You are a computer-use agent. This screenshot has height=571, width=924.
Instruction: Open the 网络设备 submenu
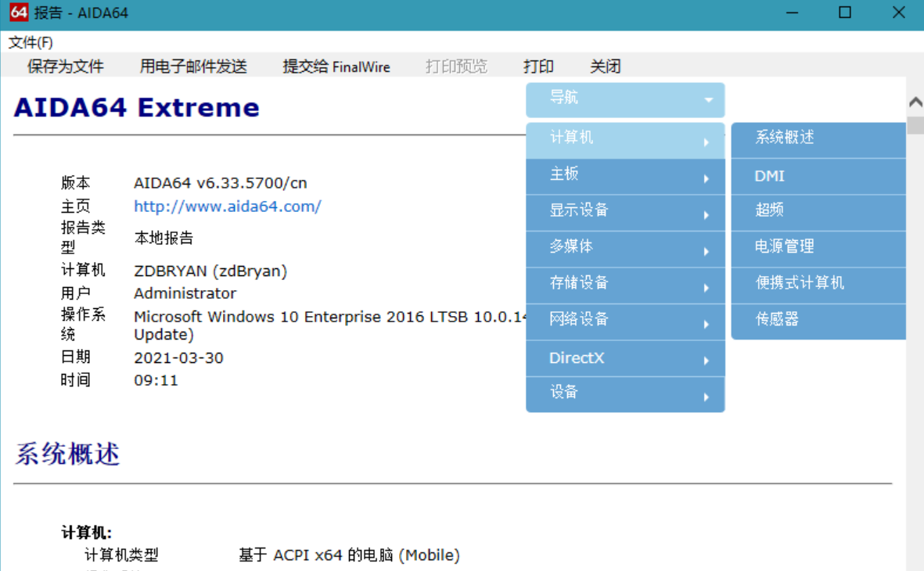[625, 323]
